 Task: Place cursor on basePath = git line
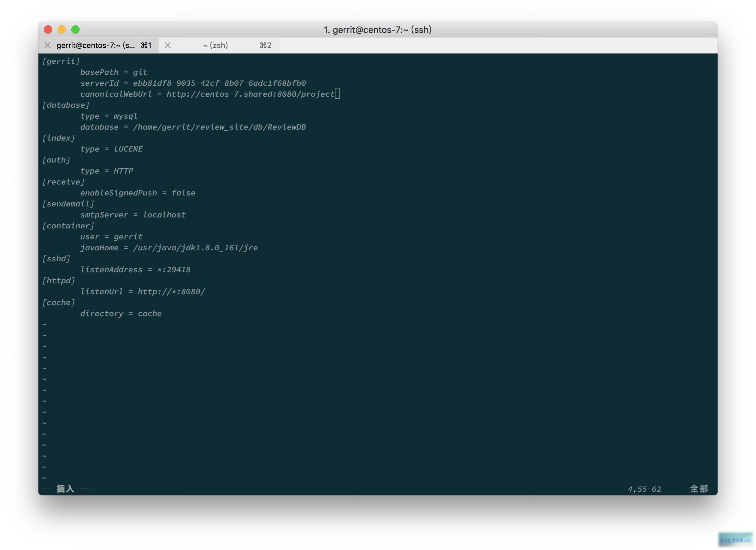(x=114, y=72)
